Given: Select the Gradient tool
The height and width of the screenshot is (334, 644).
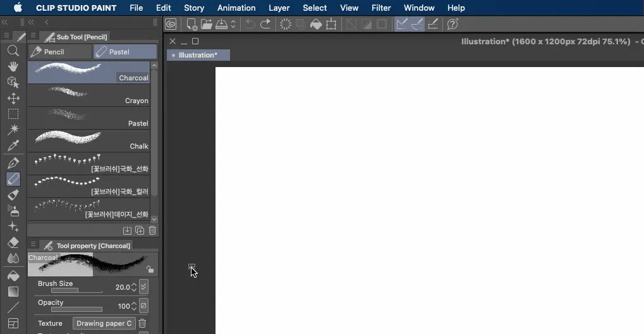Looking at the screenshot, I should (x=13, y=292).
